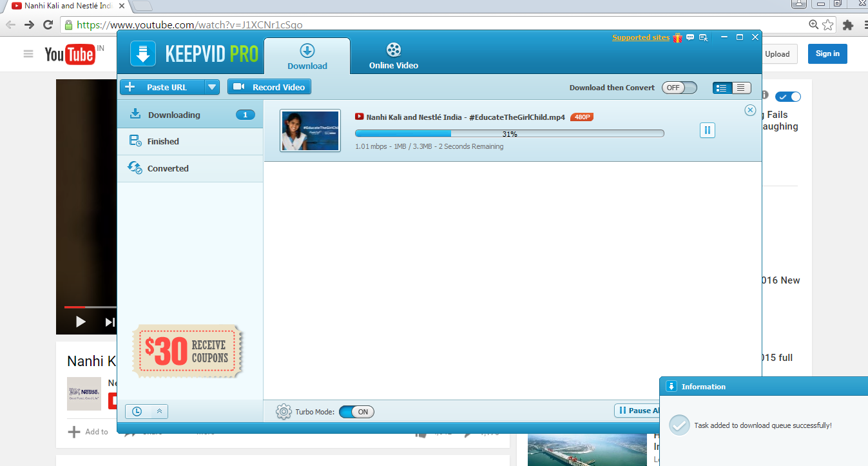The image size is (868, 466).
Task: Go back in Chrome
Action: 10,25
